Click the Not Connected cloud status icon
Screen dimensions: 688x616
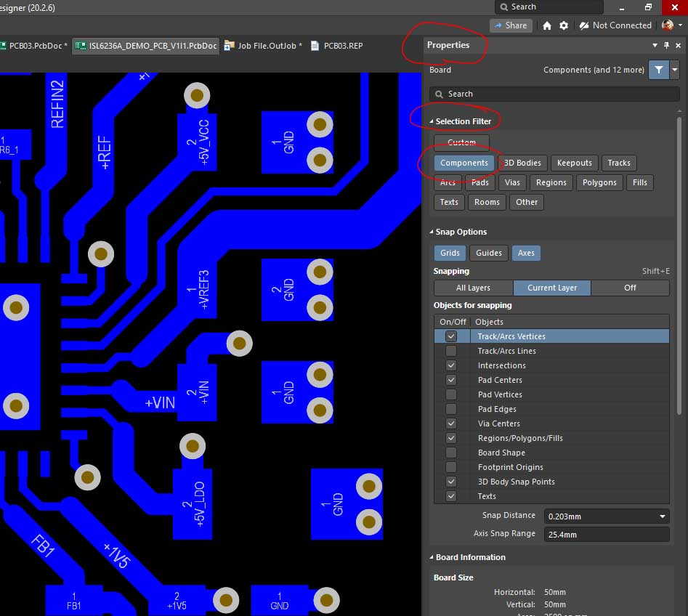coord(584,25)
